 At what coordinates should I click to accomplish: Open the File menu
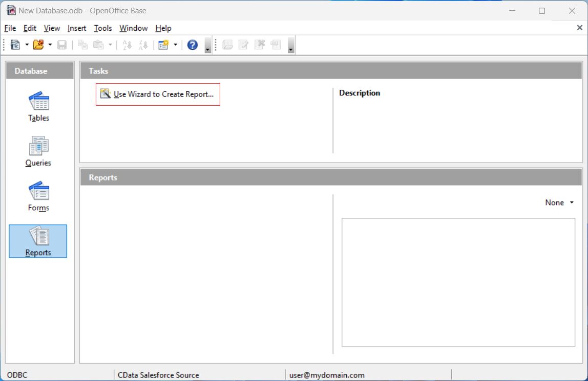[x=10, y=28]
